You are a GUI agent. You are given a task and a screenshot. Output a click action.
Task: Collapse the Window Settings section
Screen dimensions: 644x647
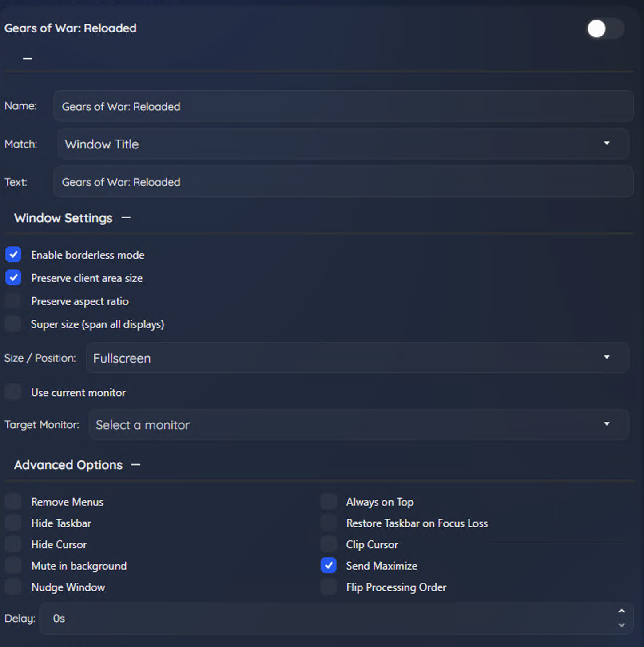[x=126, y=218]
